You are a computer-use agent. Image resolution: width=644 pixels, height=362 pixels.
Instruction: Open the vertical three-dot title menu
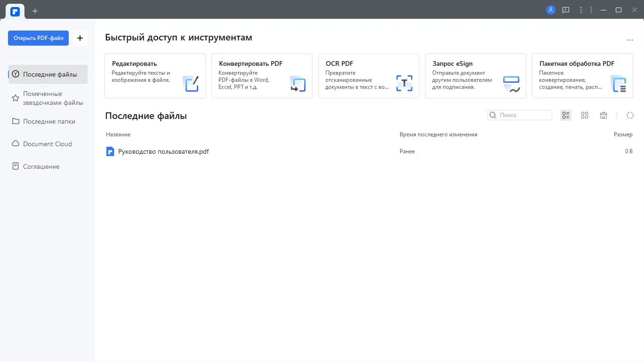tap(581, 10)
